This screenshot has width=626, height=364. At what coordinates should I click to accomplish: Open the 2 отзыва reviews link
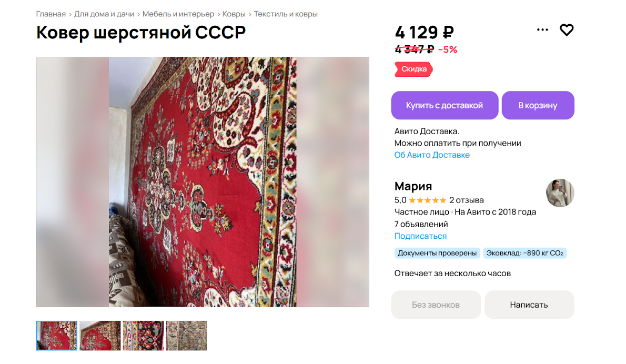point(466,200)
